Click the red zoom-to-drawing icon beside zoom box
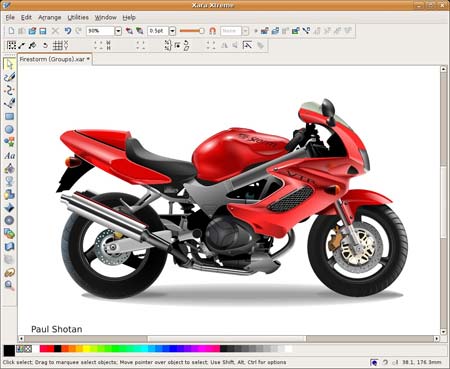This screenshot has width=450, height=369. pos(129,31)
